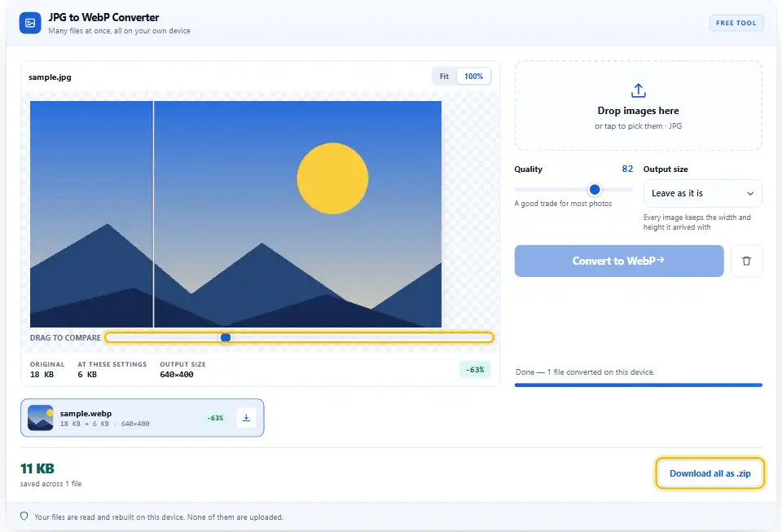Click the image converter logo icon

[30, 23]
